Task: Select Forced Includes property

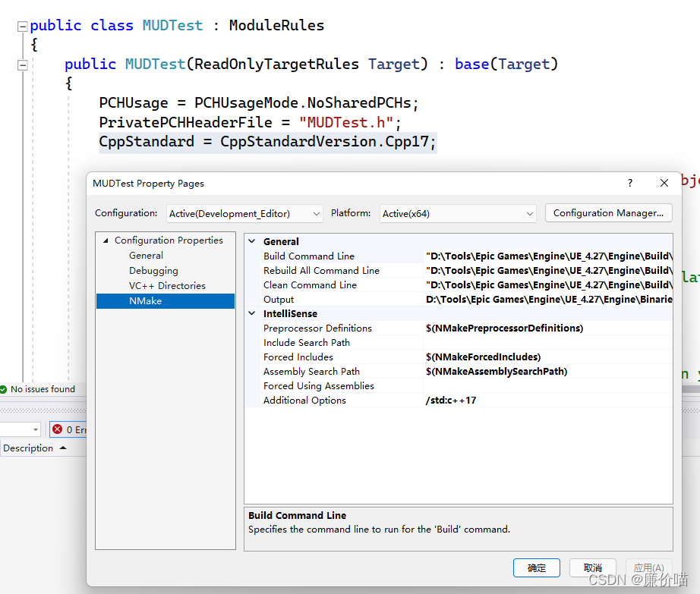Action: click(298, 357)
